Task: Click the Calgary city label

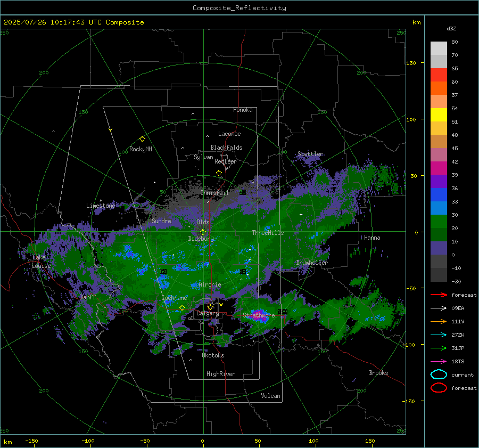Action: (208, 313)
